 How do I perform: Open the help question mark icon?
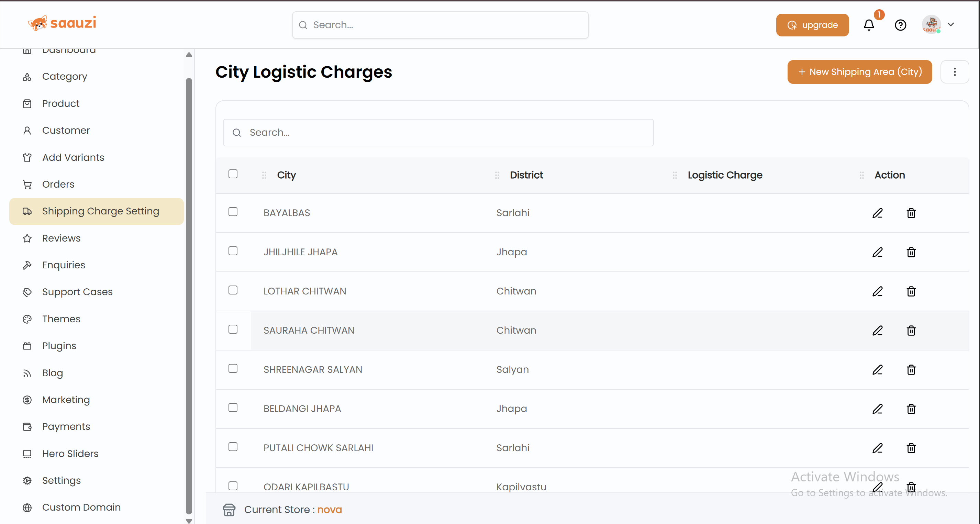click(x=900, y=25)
